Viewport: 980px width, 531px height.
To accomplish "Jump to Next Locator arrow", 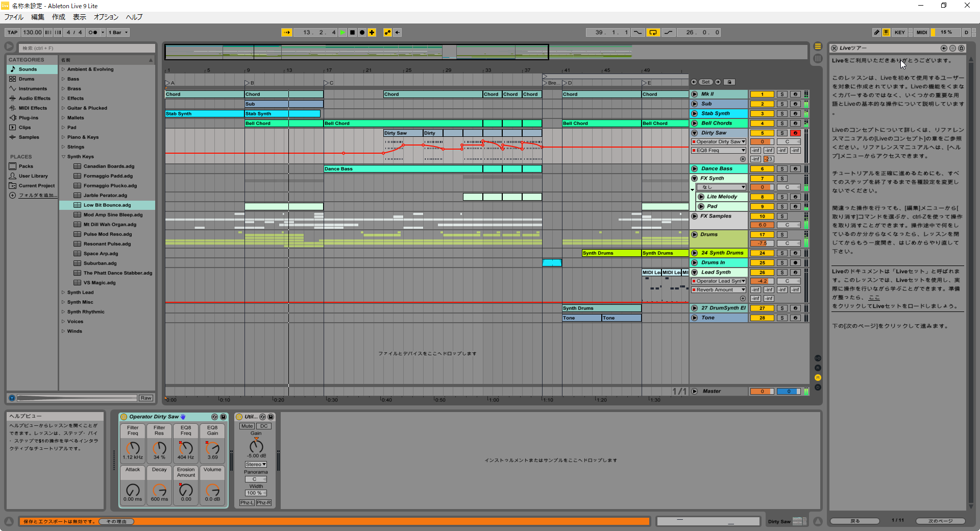I will tap(718, 82).
